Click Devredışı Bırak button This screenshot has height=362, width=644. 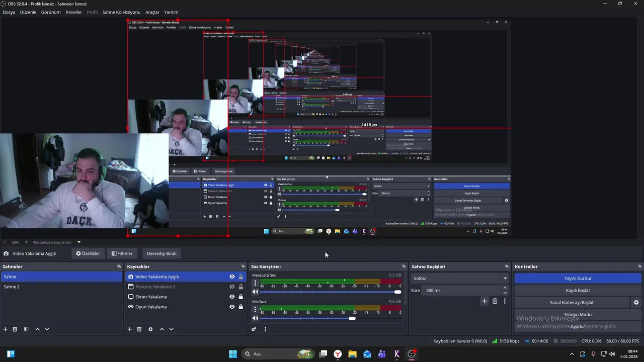(x=162, y=253)
